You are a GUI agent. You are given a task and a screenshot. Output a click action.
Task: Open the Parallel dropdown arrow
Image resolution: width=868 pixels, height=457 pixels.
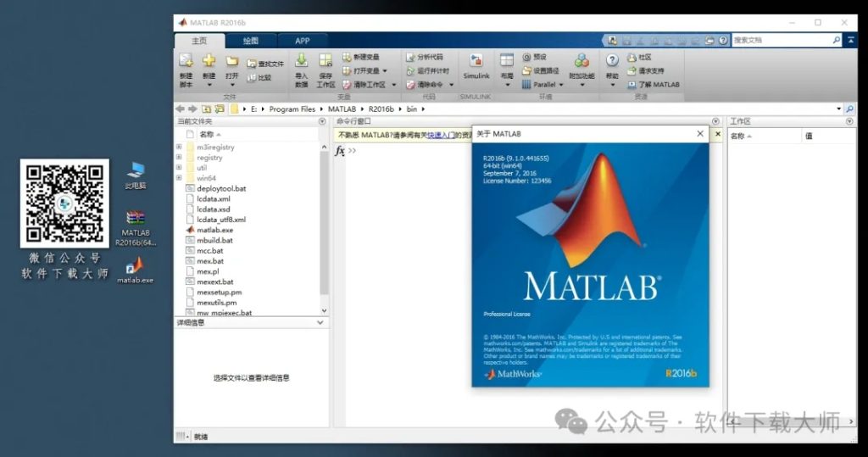pyautogui.click(x=561, y=85)
